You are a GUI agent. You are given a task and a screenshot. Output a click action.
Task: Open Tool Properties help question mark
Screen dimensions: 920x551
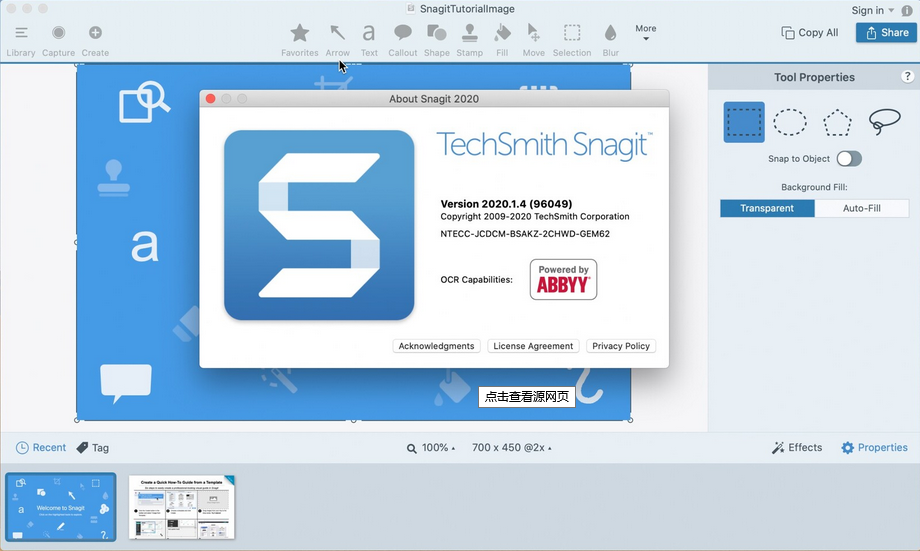pos(907,76)
